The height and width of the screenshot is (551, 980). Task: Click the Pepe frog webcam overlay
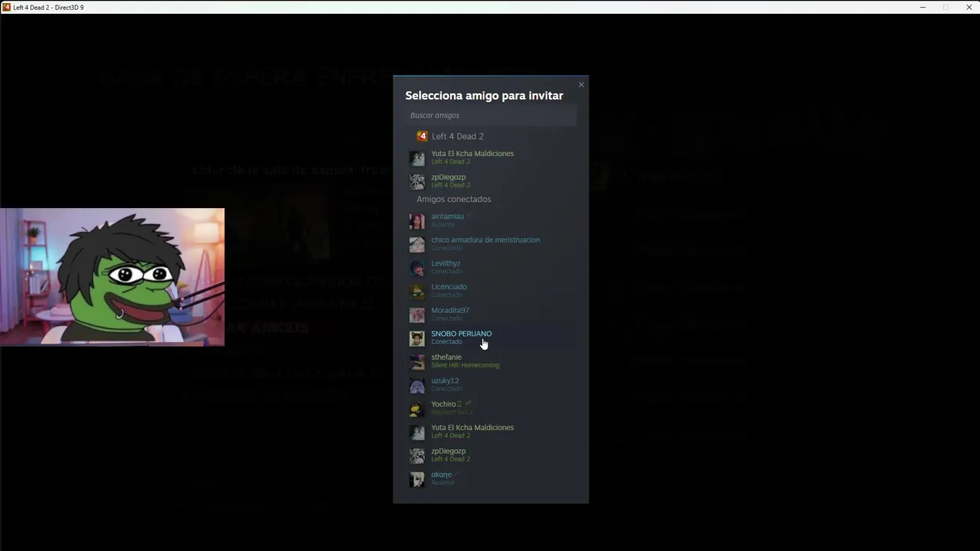[x=113, y=277]
